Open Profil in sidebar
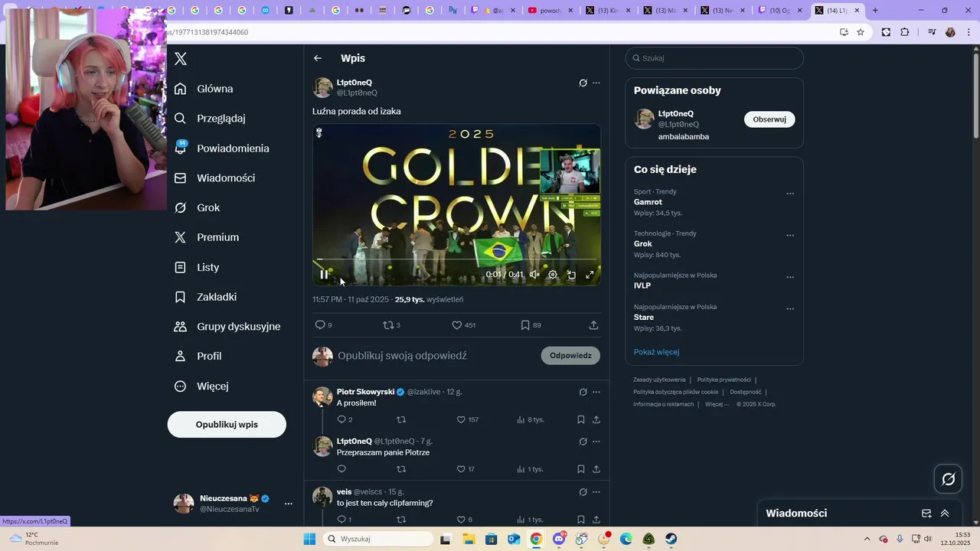Viewport: 980px width, 551px height. click(198, 356)
